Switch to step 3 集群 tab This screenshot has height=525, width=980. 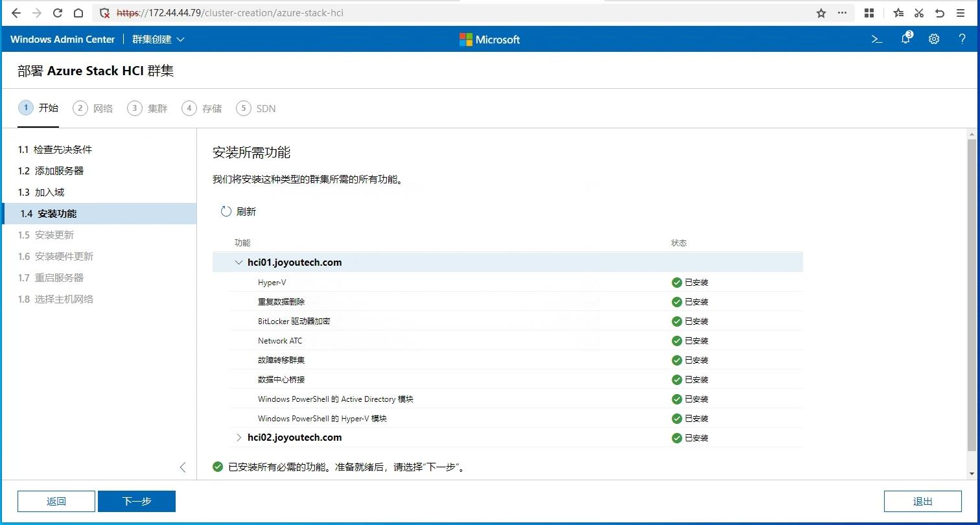pos(147,108)
